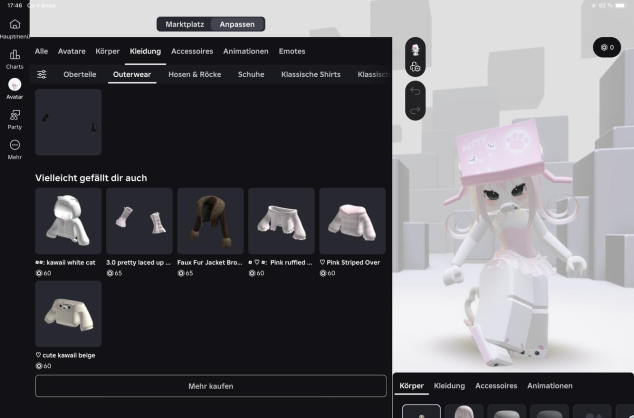Open avatar build settings gear icon
The height and width of the screenshot is (418, 634).
click(x=415, y=67)
